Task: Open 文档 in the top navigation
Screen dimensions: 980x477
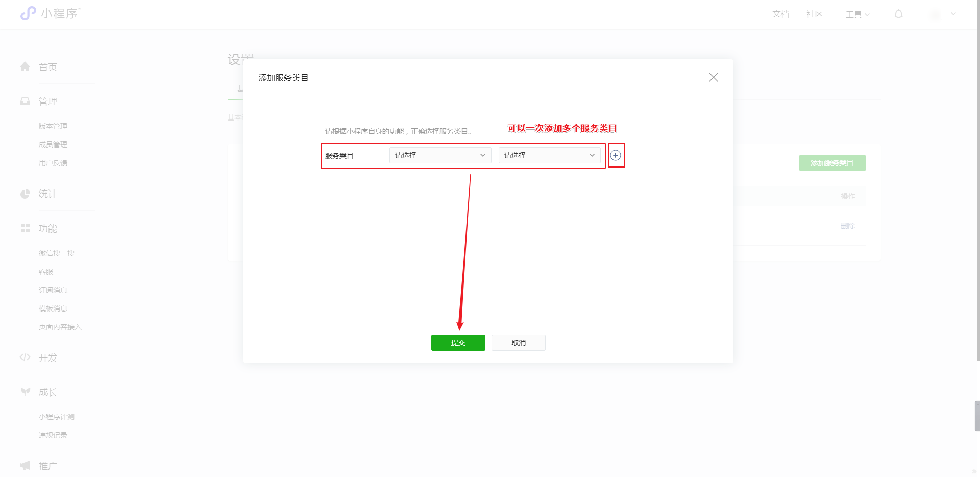Action: (x=780, y=14)
